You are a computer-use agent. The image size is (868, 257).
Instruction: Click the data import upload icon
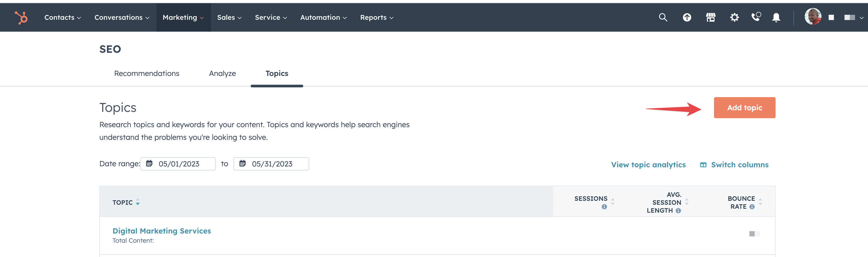[687, 17]
